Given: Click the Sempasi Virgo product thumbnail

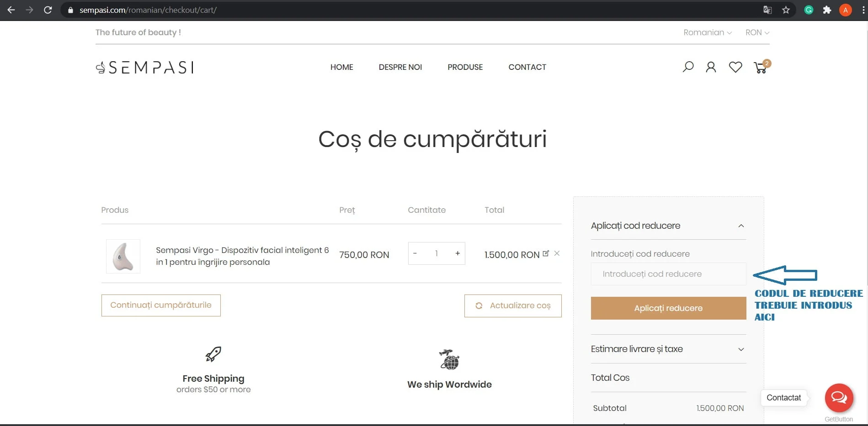Looking at the screenshot, I should coord(123,256).
